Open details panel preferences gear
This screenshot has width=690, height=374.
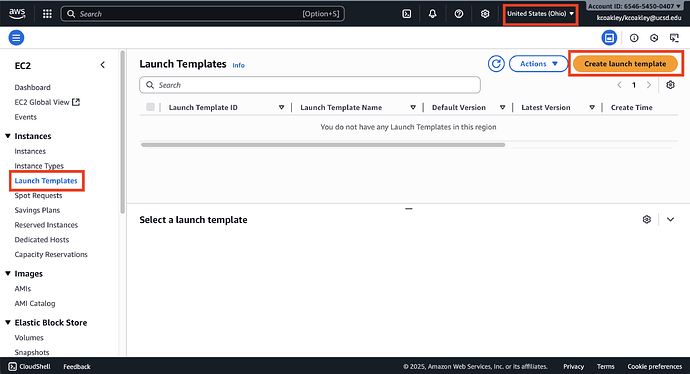click(646, 219)
